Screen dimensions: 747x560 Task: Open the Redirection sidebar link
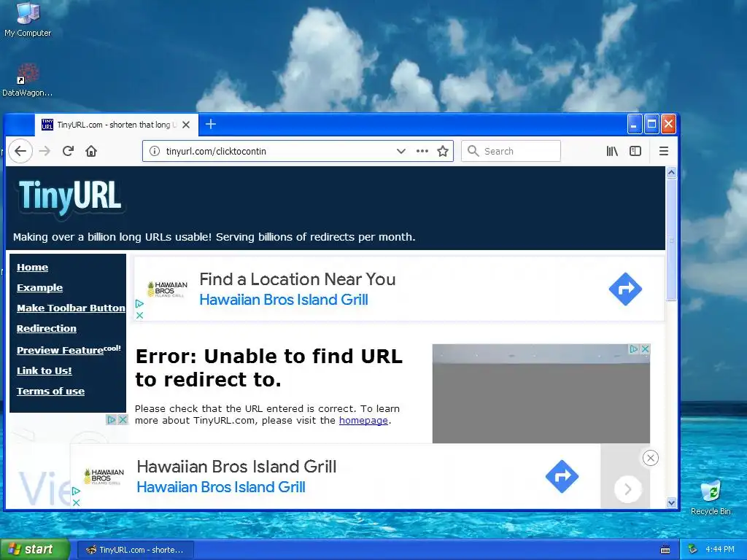click(46, 329)
